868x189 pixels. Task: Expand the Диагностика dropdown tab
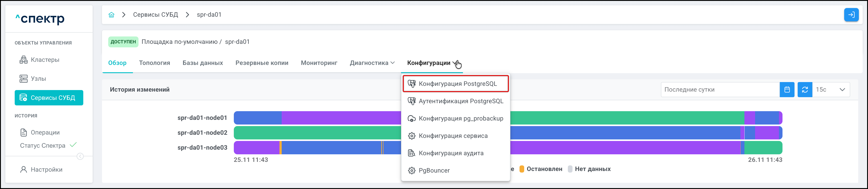click(372, 63)
